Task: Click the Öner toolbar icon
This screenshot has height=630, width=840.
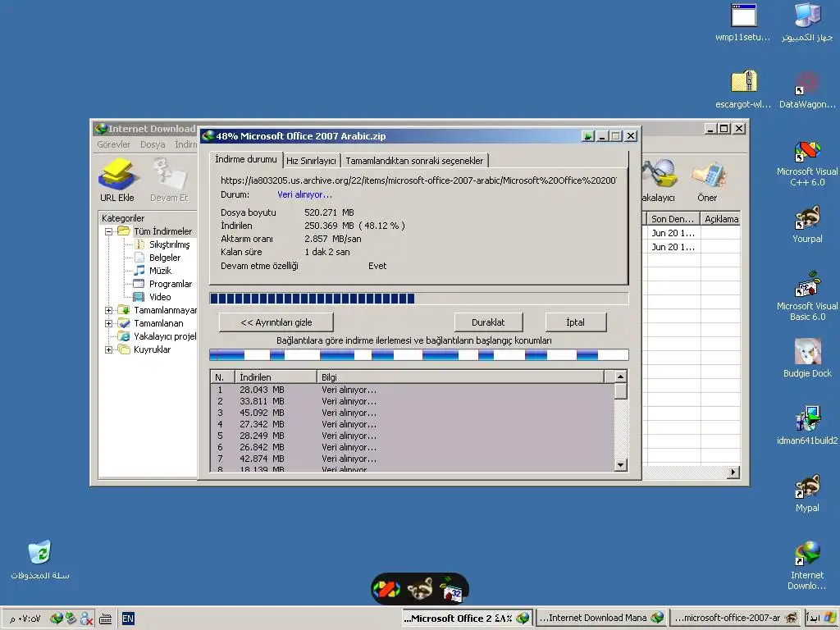Action: point(707,180)
